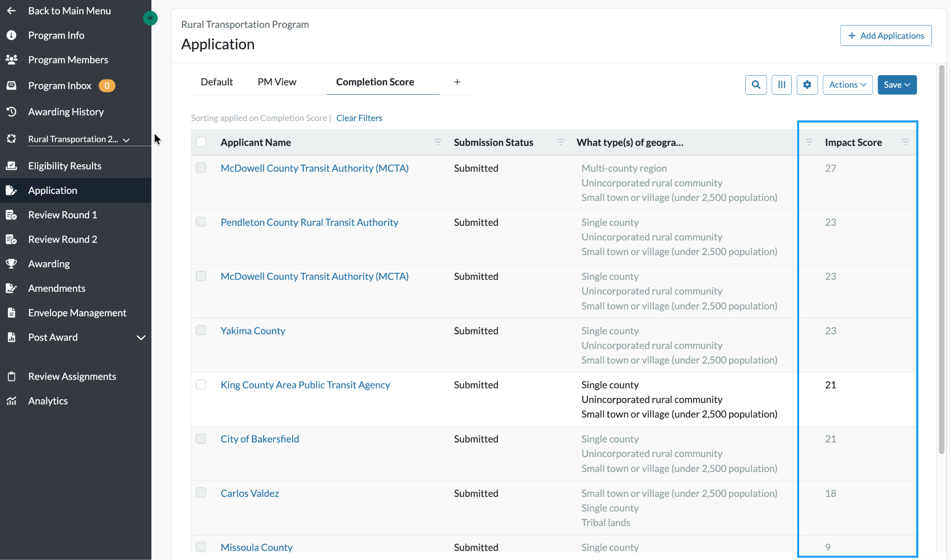This screenshot has width=951, height=560.
Task: Click the Back to Main Menu arrow icon
Action: 11,11
